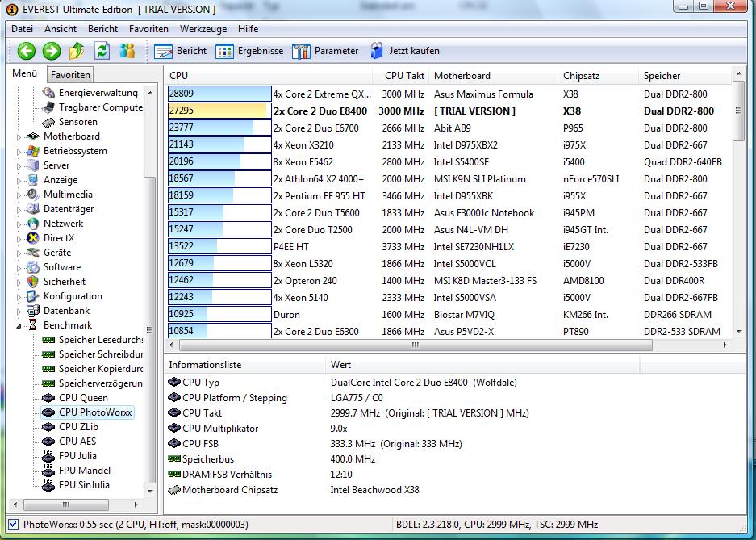Screen dimensions: 756x540
Task: Select the 4x Xeon X3210 result row
Action: [449, 145]
